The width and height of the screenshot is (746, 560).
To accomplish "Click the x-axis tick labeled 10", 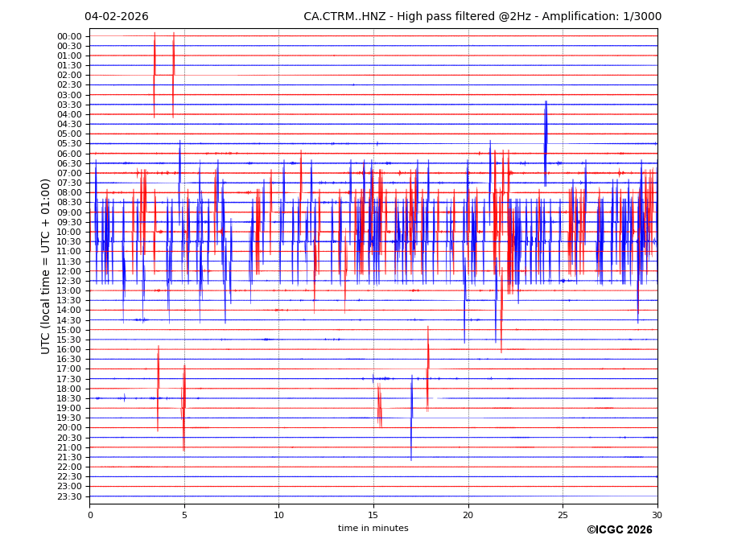I will [279, 515].
